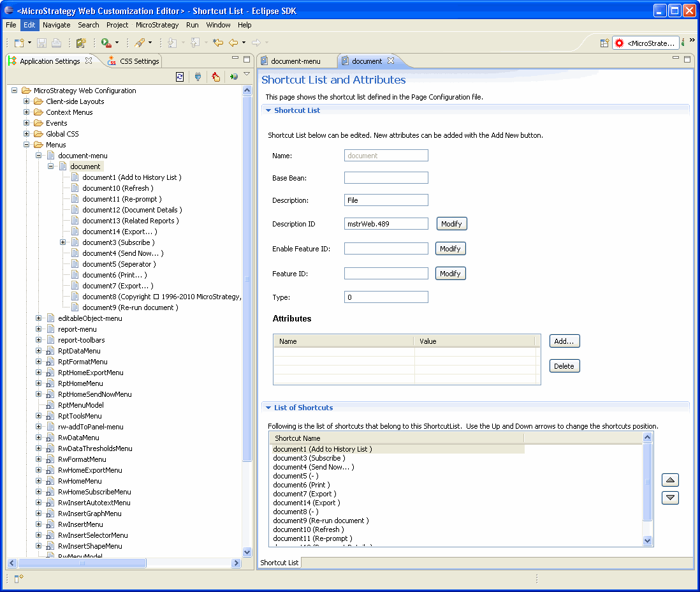Select document9 (Re-run document) in shortcuts list
The width and height of the screenshot is (700, 592).
click(x=321, y=521)
